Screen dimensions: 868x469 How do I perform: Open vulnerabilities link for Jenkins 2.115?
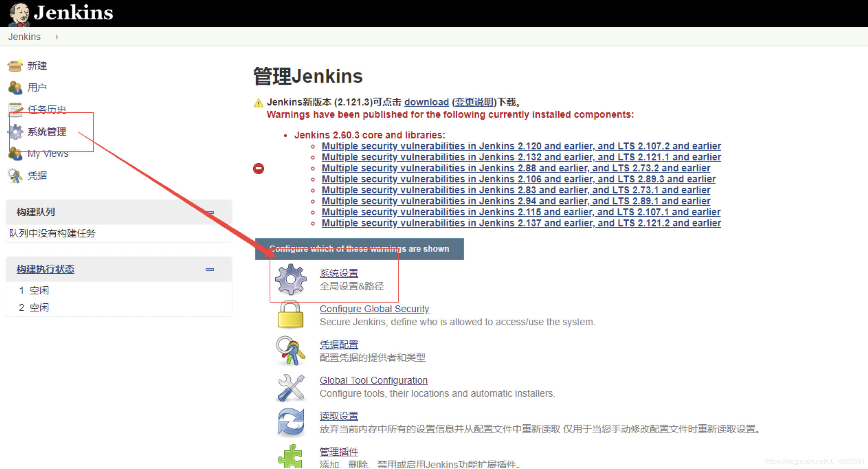tap(521, 212)
